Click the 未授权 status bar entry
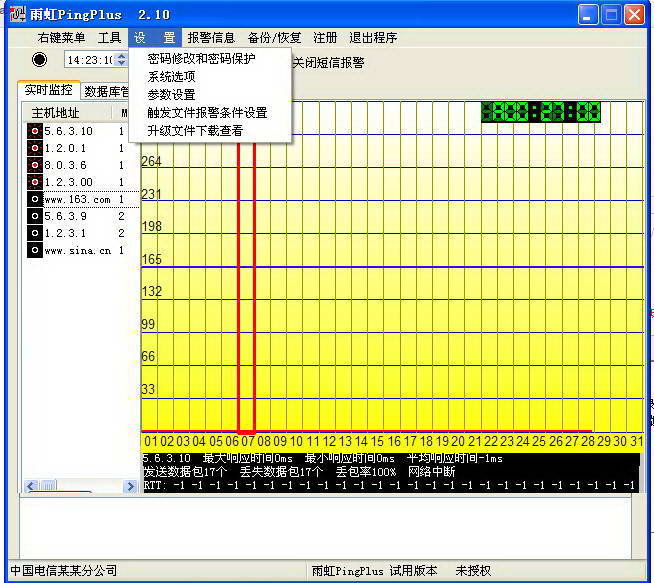The width and height of the screenshot is (654, 583). 473,570
